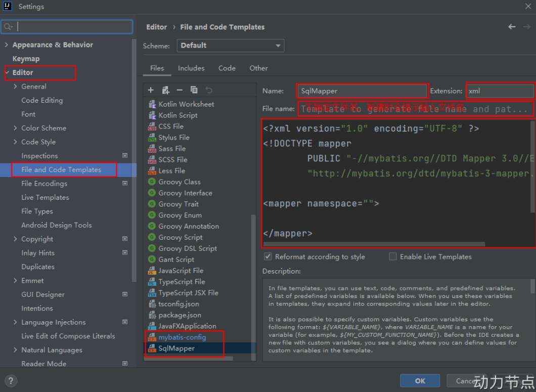Select the Groovy Class template
The image size is (536, 392).
click(x=179, y=182)
